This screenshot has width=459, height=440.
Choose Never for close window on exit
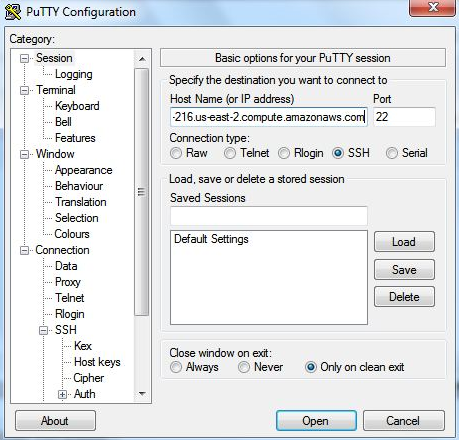(x=244, y=367)
